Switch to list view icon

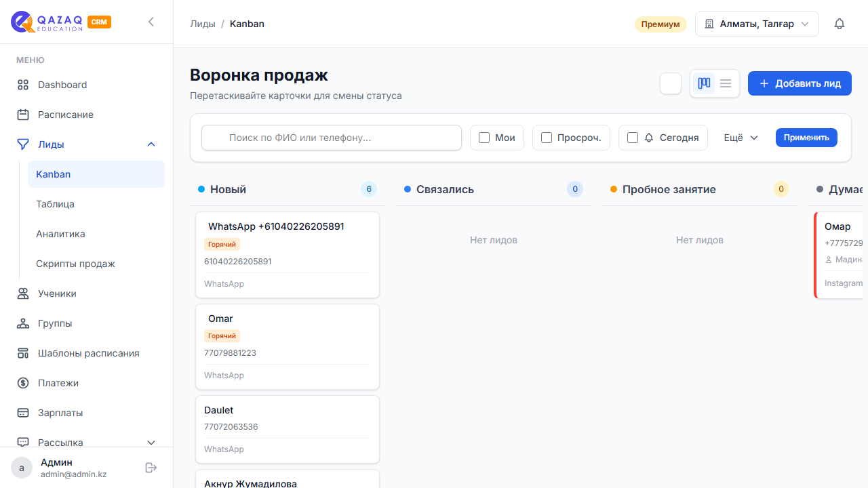coord(726,83)
